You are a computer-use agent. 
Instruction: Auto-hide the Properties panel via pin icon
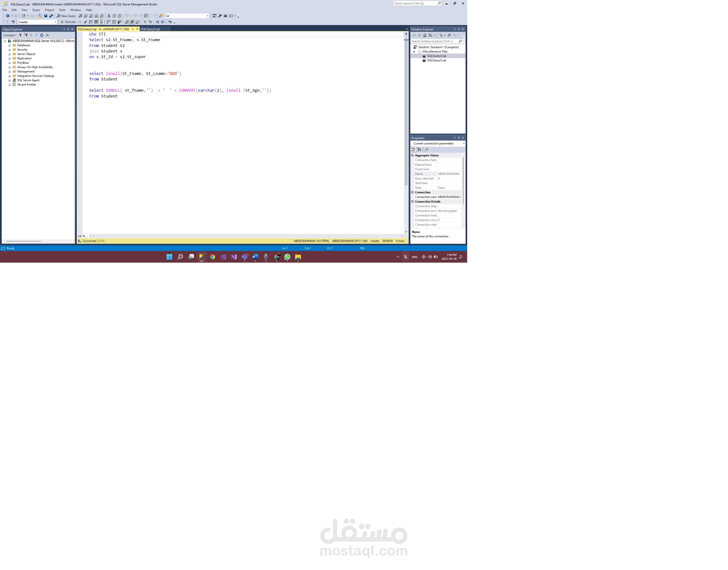point(458,138)
